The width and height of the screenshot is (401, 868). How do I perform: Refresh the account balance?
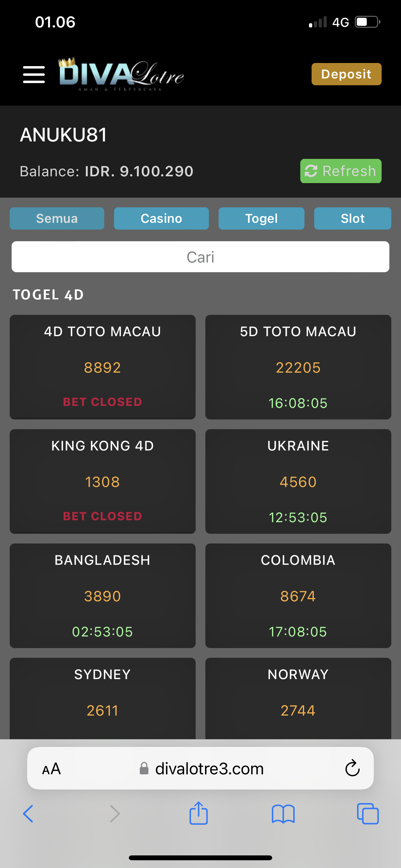click(x=340, y=171)
